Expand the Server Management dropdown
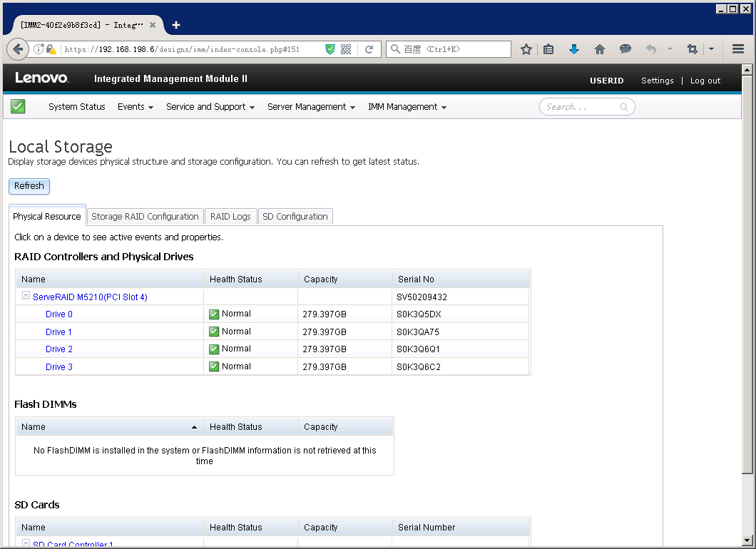Image resolution: width=756 pixels, height=549 pixels. tap(311, 107)
